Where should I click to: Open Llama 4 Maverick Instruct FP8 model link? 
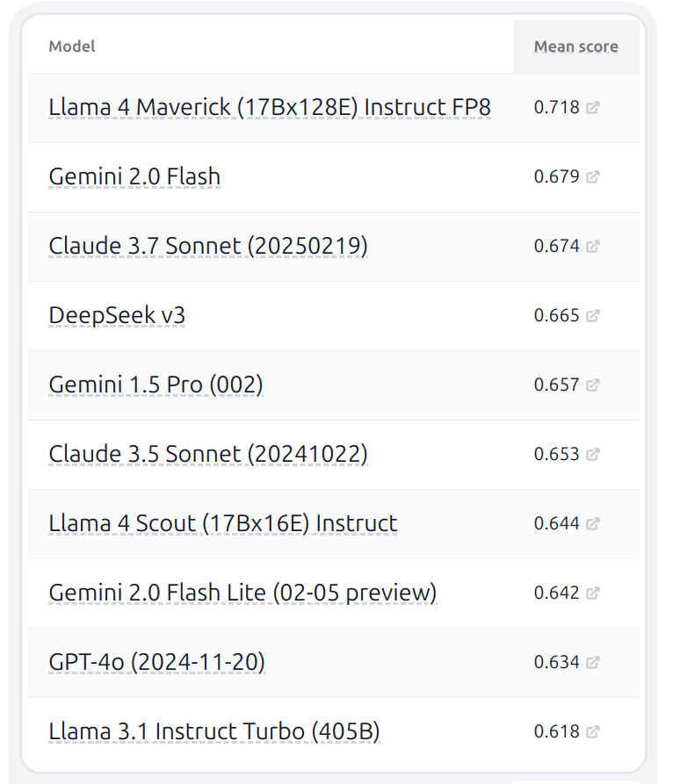[x=270, y=107]
